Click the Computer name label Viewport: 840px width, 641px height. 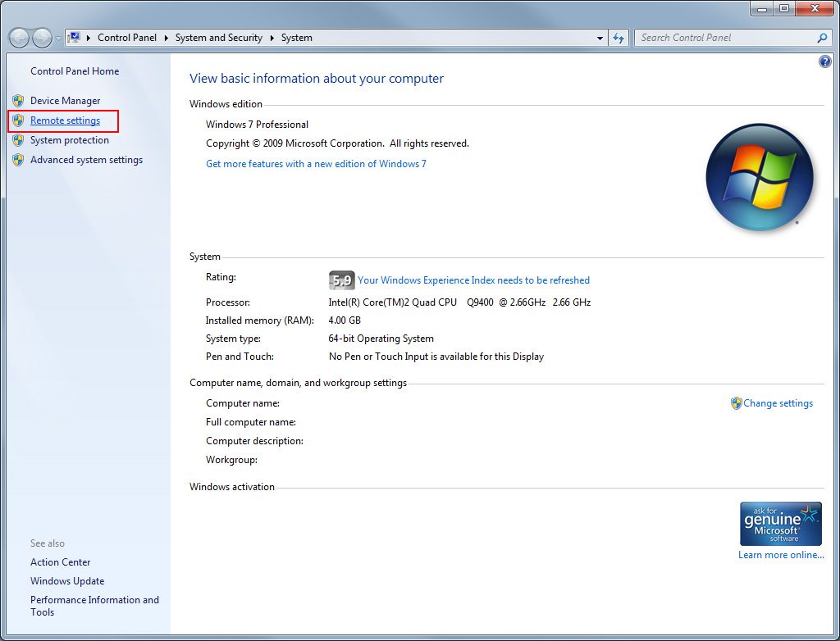tap(243, 403)
